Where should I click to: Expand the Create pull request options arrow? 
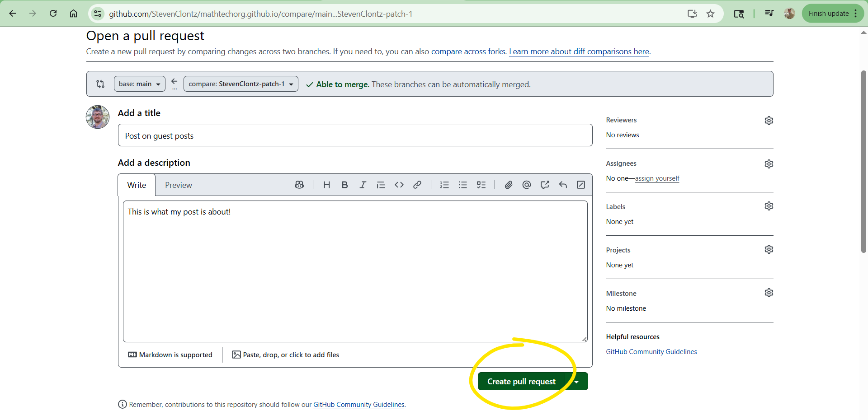577,382
